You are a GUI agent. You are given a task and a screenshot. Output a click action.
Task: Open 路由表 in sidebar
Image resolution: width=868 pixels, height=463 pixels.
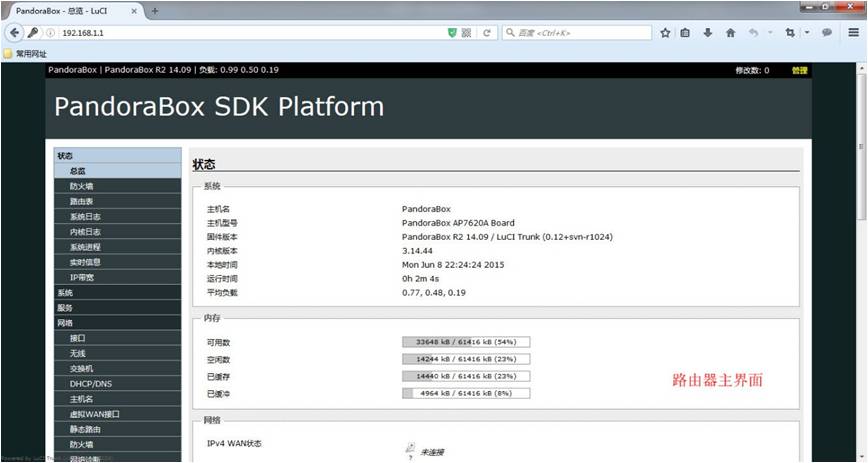[x=117, y=202]
